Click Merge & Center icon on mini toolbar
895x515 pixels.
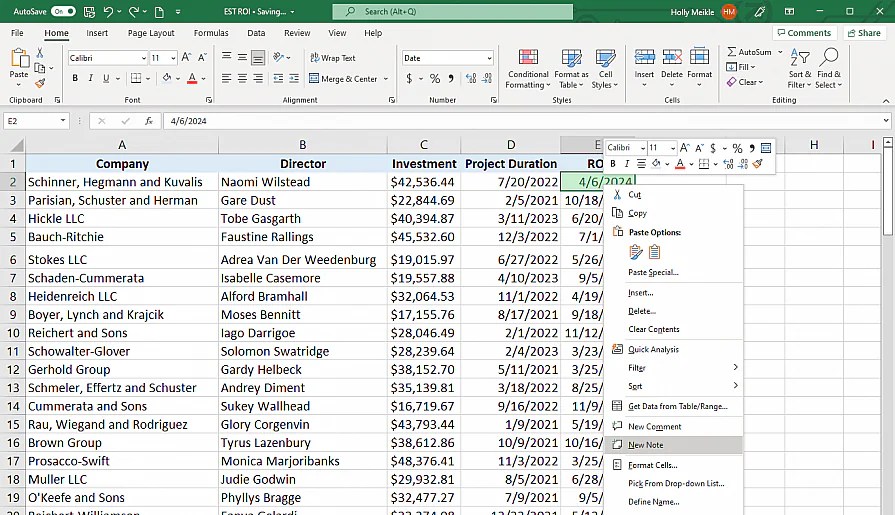click(x=766, y=148)
